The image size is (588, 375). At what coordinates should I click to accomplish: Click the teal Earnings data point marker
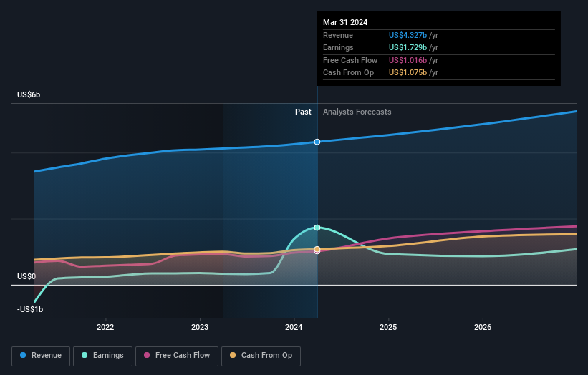pos(317,228)
